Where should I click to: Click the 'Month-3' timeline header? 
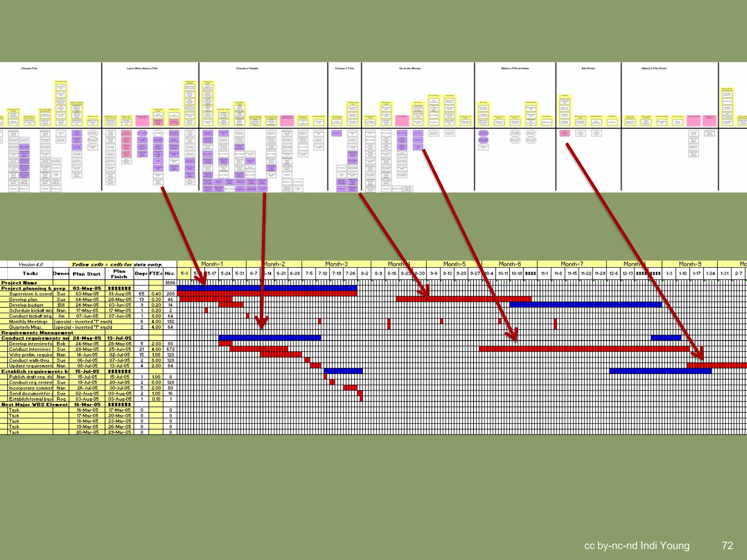click(x=336, y=264)
